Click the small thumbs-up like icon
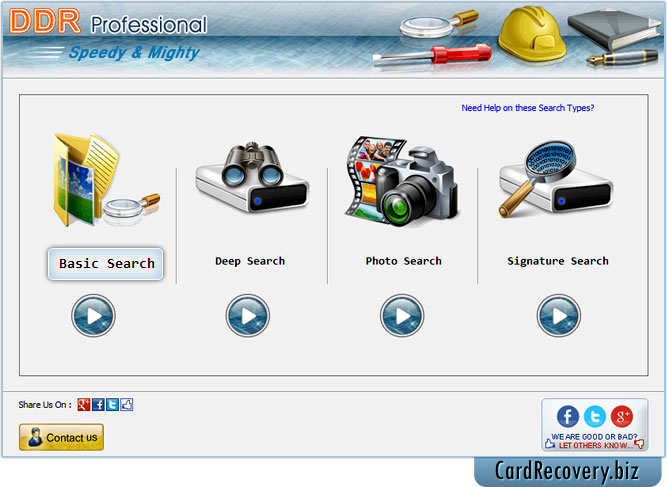 (127, 404)
